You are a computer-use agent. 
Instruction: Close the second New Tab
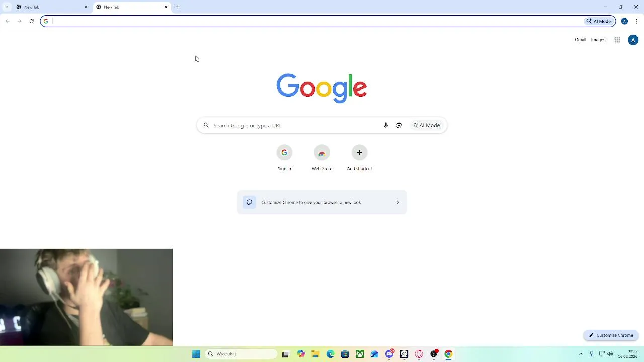(x=166, y=7)
